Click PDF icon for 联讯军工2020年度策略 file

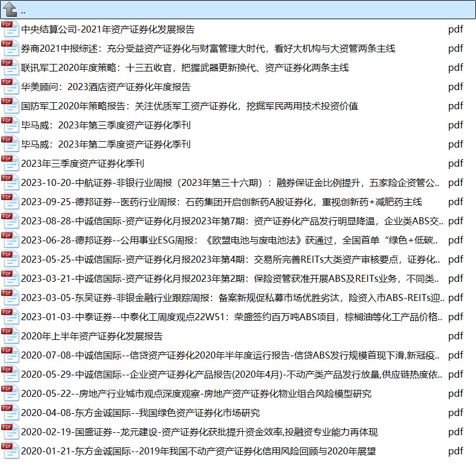point(10,67)
